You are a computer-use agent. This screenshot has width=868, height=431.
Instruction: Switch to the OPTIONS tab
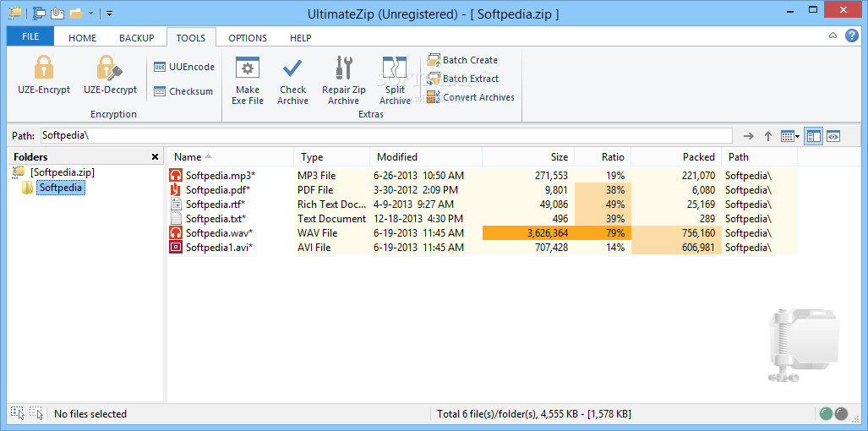(248, 38)
